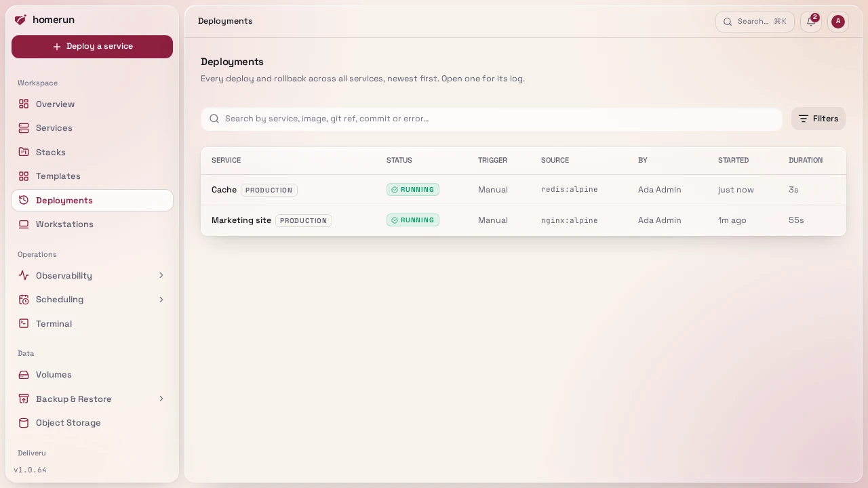Click the Terminal icon in sidebar

24,323
